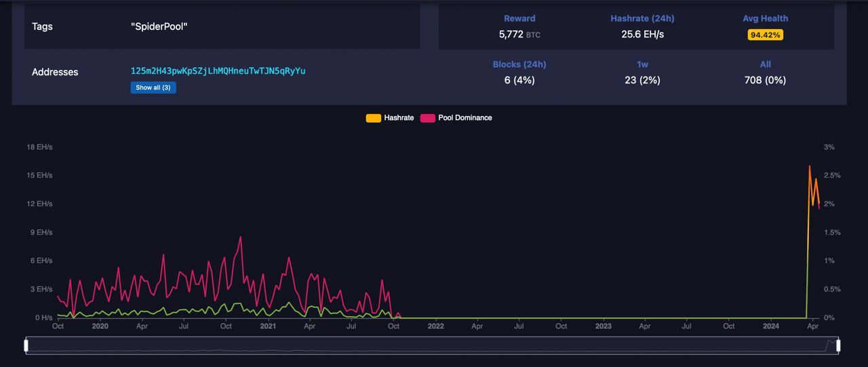Click the yellow Hashrate color swatch
The width and height of the screenshot is (868, 367).
coord(374,118)
